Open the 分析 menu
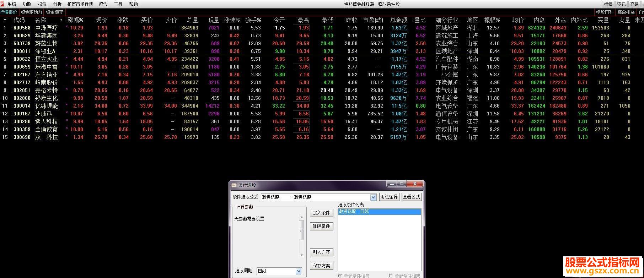644x278 pixels. [57, 4]
